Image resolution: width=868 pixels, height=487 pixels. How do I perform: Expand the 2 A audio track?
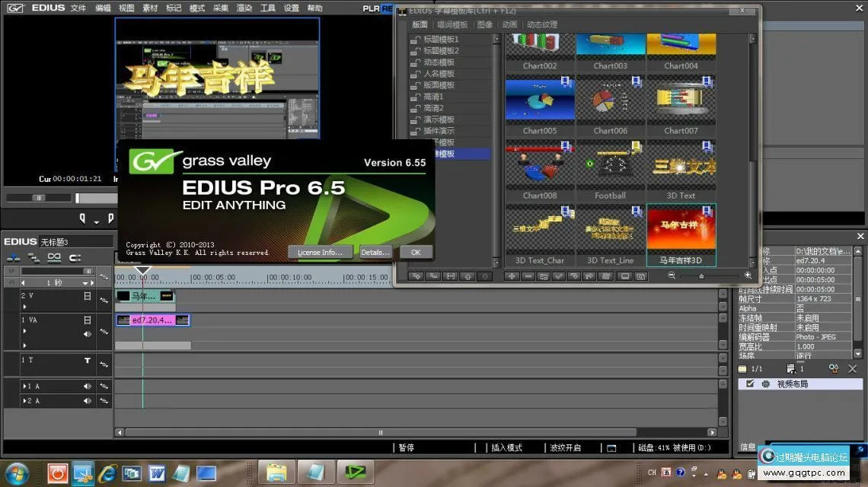point(24,400)
